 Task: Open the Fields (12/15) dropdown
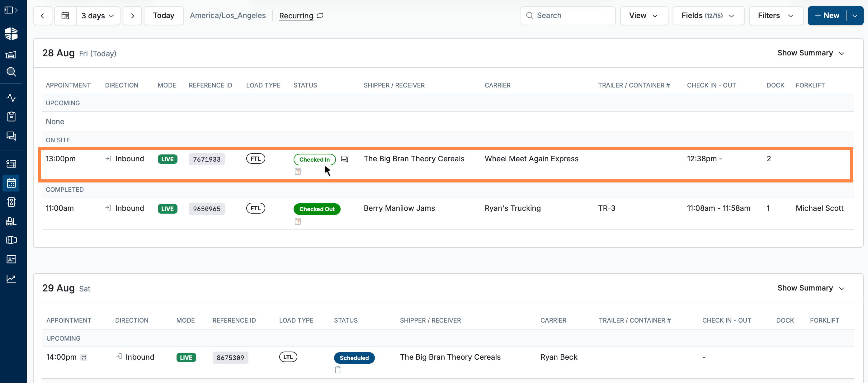coord(708,16)
